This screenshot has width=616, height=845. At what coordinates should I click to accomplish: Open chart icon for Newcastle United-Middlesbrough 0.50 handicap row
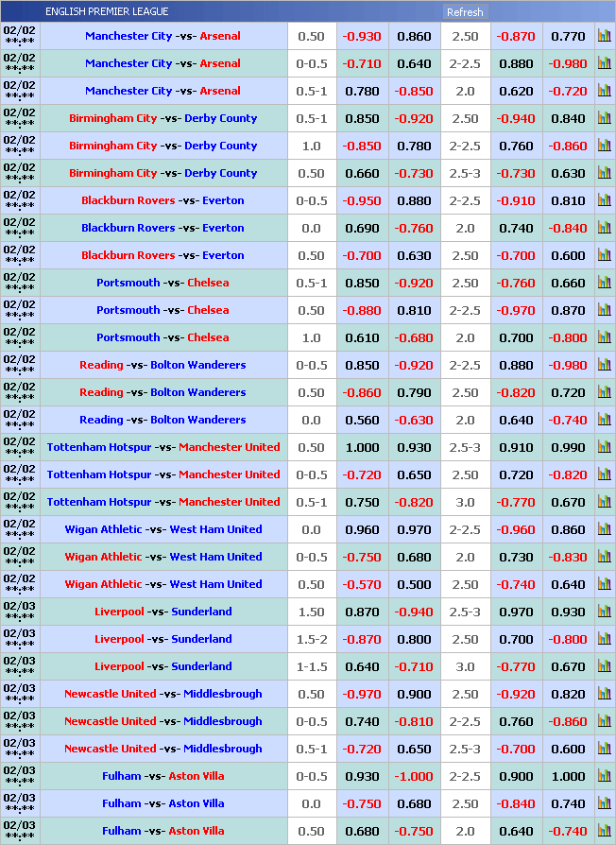[x=604, y=695]
